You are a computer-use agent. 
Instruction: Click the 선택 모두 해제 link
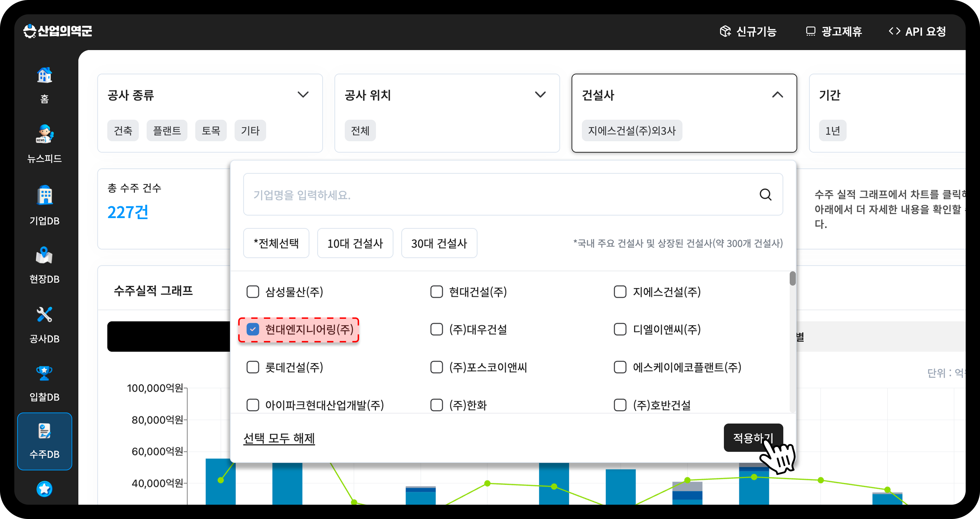(279, 438)
